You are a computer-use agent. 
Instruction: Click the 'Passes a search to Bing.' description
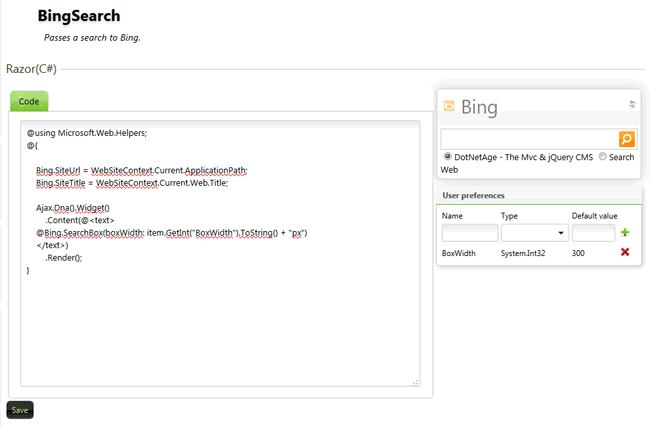(92, 38)
